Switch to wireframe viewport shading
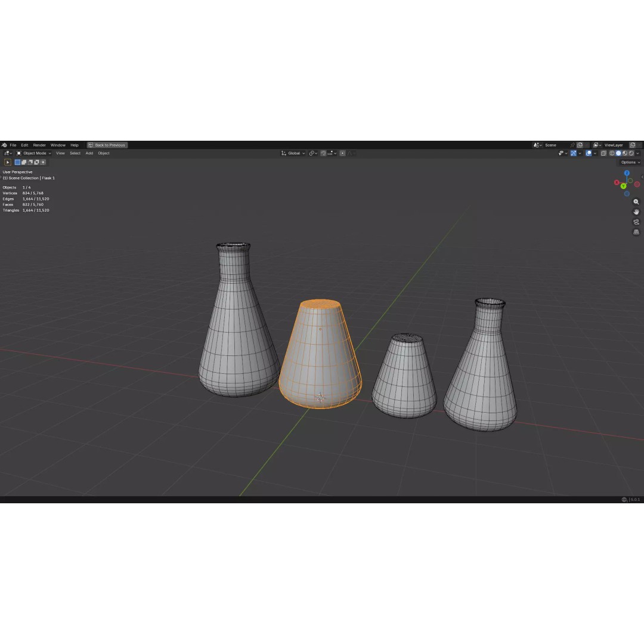 [612, 153]
